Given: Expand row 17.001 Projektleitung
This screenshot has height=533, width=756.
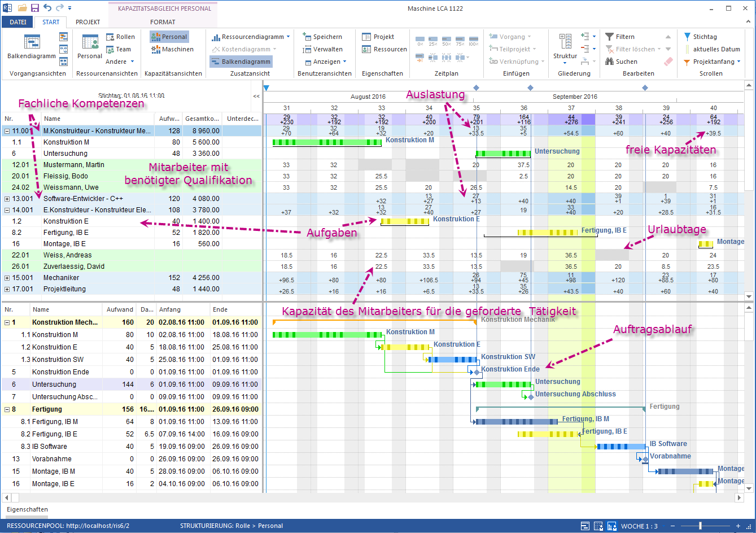Looking at the screenshot, I should 6,289.
